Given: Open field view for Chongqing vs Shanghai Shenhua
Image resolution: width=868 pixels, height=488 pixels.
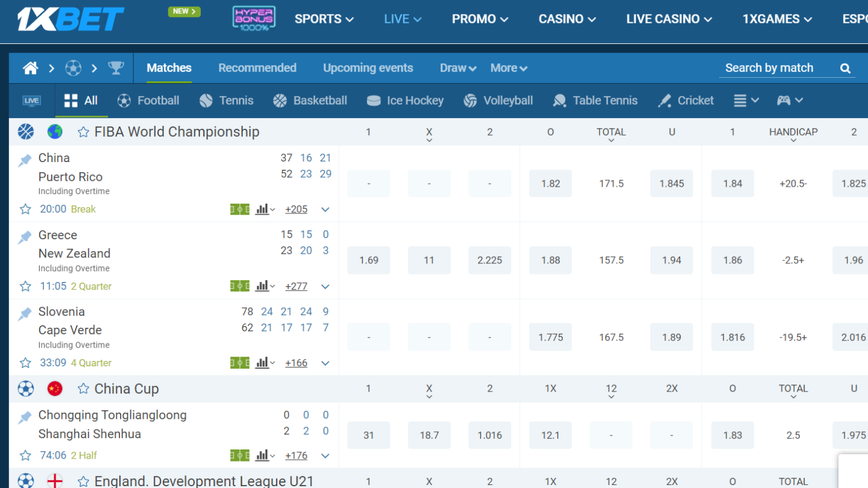Looking at the screenshot, I should coord(240,455).
